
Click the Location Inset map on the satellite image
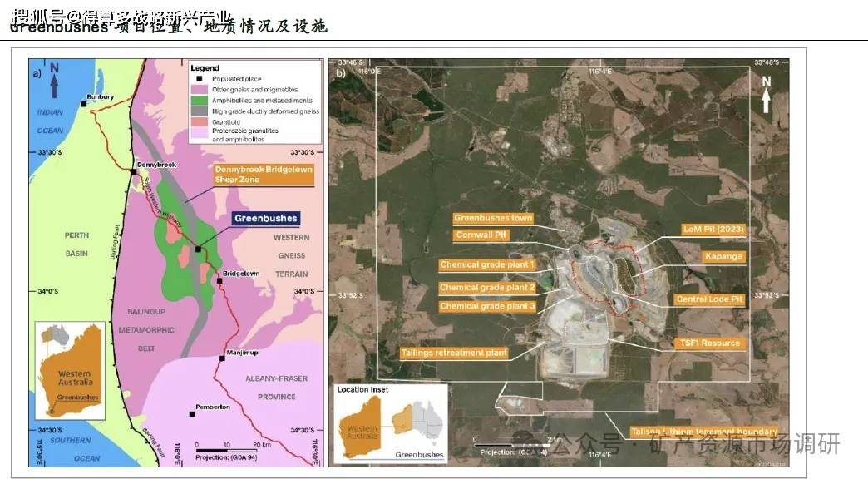(x=390, y=423)
